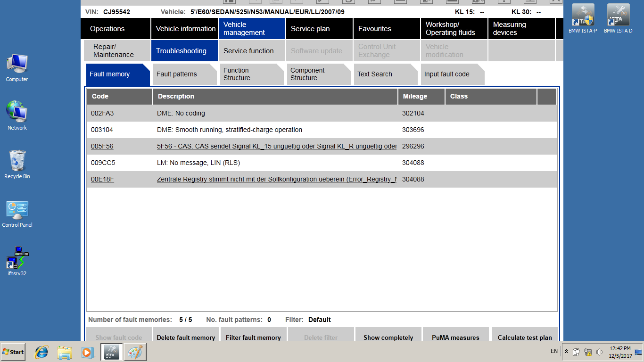This screenshot has height=362, width=644.
Task: Sort the table by Mileage column header
Action: tap(415, 96)
